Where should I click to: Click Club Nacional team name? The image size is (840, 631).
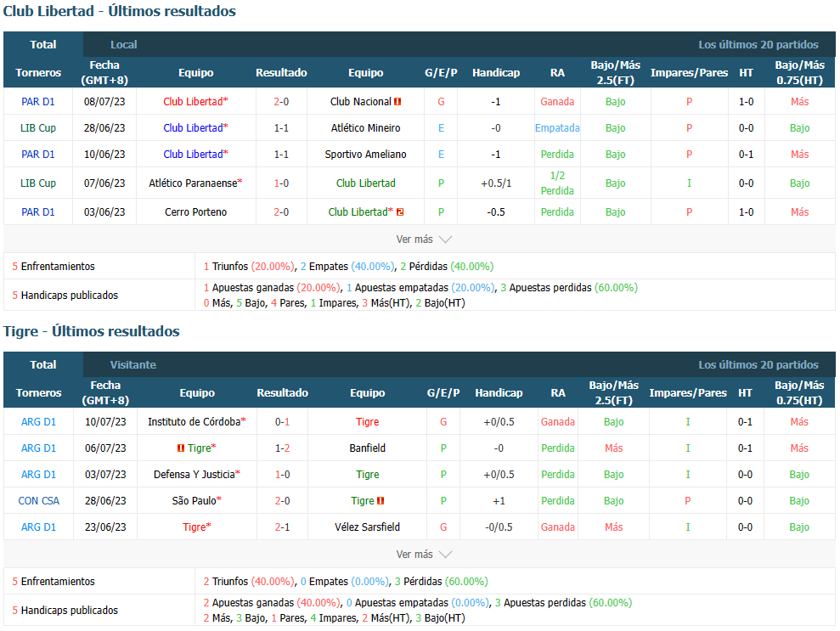(360, 102)
